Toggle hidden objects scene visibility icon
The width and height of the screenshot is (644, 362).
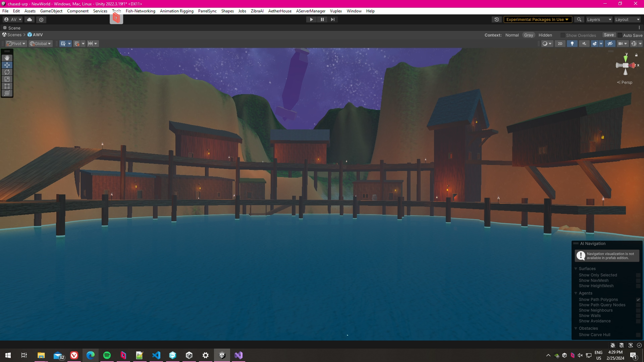pos(610,44)
